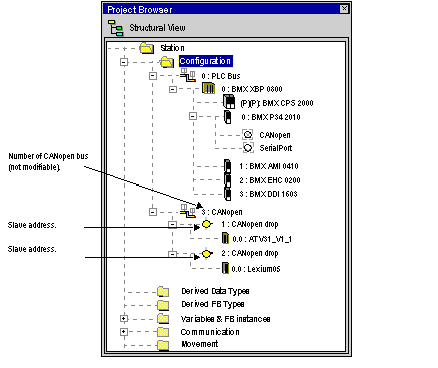Select the Derived FB Types label
Viewport: 438px width, 368px height.
(213, 304)
